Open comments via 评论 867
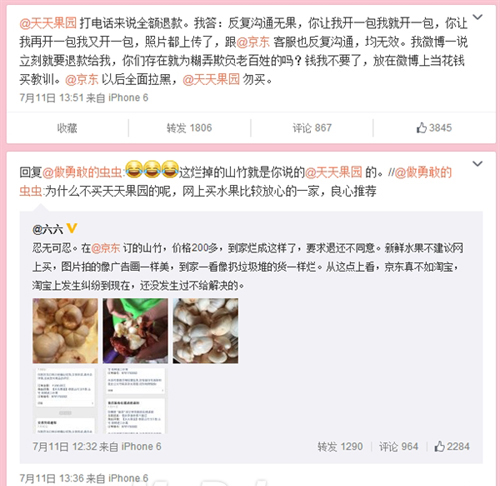Screen dimensions: 500x486 click(312, 128)
